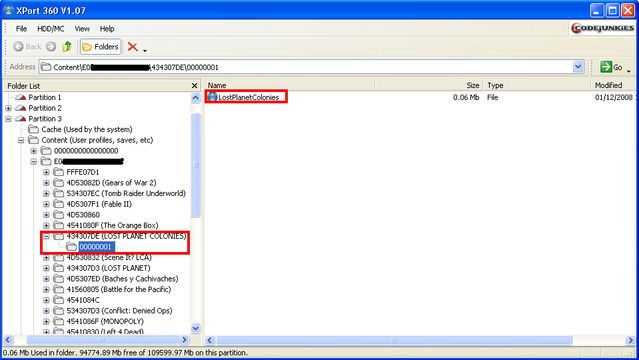Screen dimensions: 639x360
Task: Click the folder tree scroll up arrow
Action: pos(196,98)
